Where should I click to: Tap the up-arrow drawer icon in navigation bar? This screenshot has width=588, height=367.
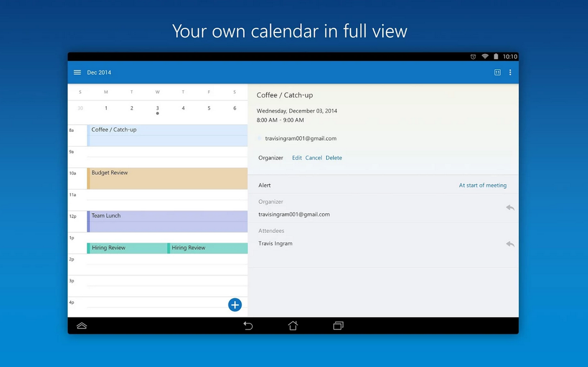pyautogui.click(x=82, y=326)
